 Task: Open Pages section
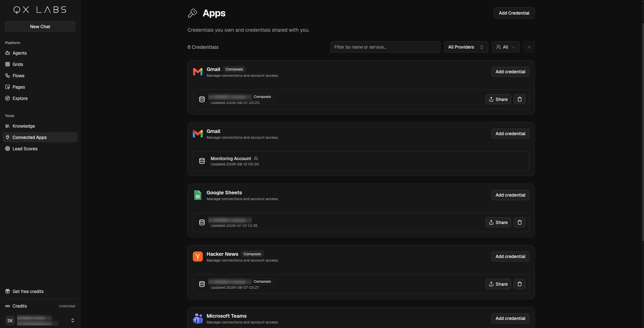tap(40, 87)
